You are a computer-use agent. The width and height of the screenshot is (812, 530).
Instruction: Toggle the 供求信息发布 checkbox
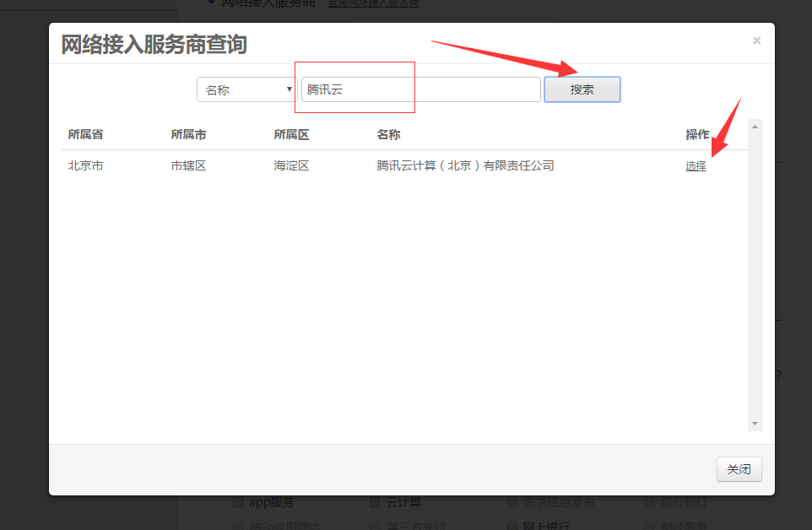click(x=512, y=503)
